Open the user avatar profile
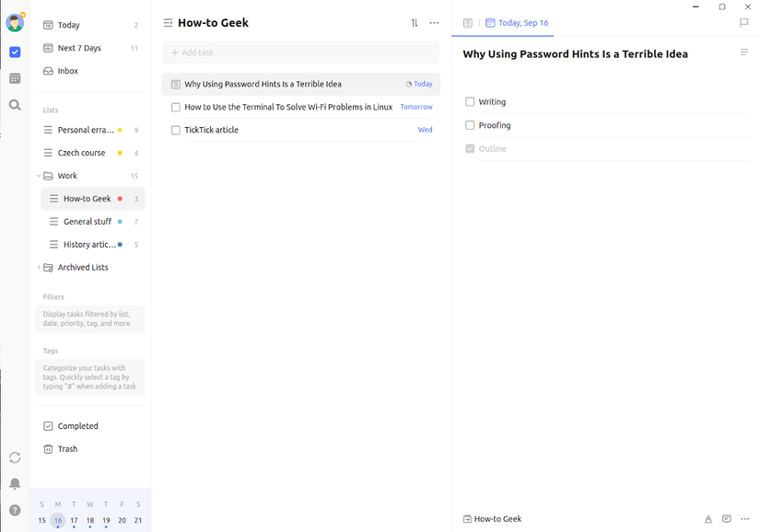This screenshot has height=532, width=760. pos(15,23)
